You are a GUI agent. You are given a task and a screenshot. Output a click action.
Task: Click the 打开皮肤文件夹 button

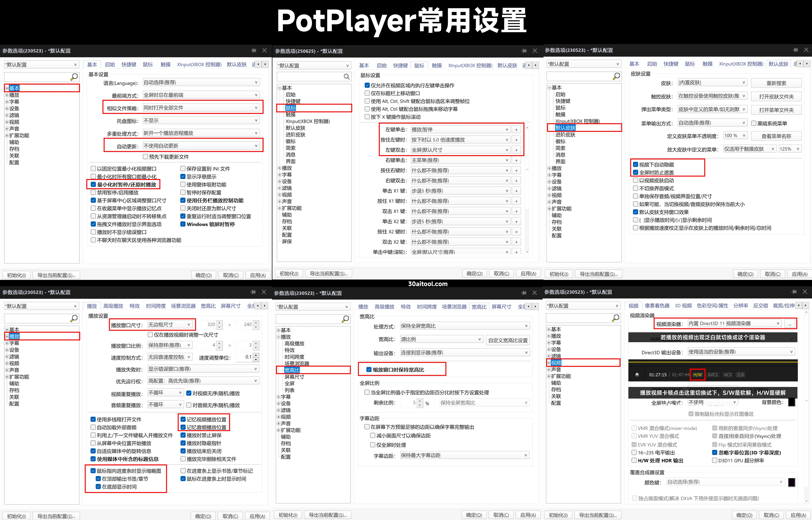click(776, 97)
